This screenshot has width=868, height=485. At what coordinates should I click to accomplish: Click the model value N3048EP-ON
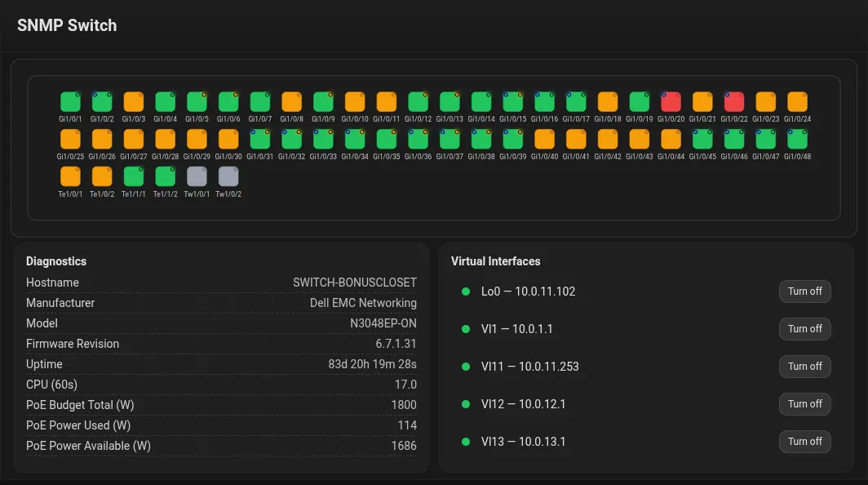click(383, 323)
